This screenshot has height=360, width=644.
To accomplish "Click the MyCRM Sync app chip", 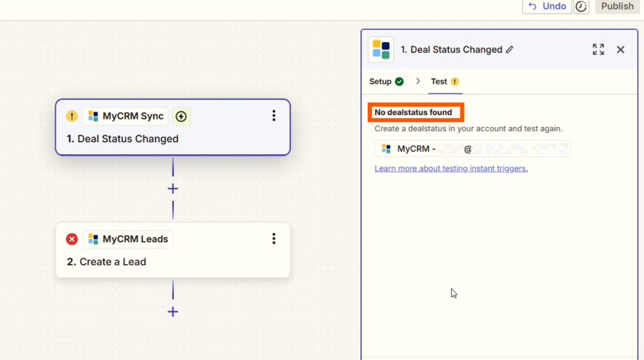I will 125,116.
